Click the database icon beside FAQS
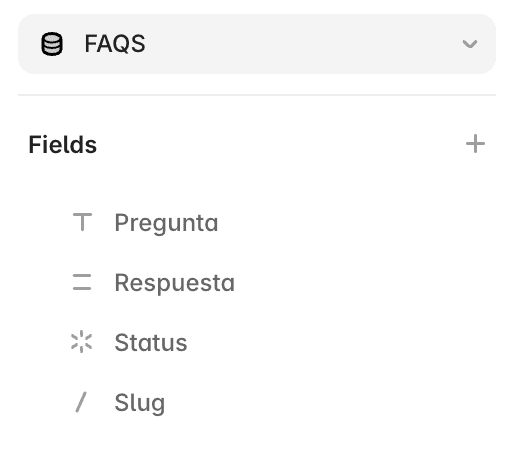The height and width of the screenshot is (452, 514). (52, 44)
